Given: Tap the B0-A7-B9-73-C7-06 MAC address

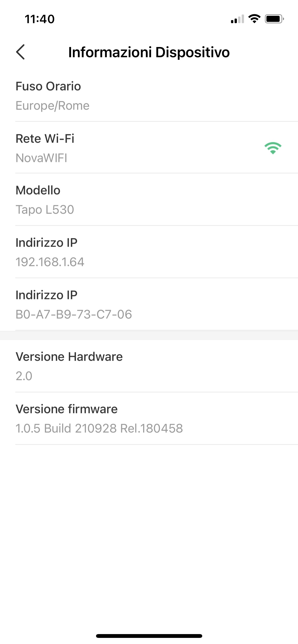Looking at the screenshot, I should (x=74, y=314).
